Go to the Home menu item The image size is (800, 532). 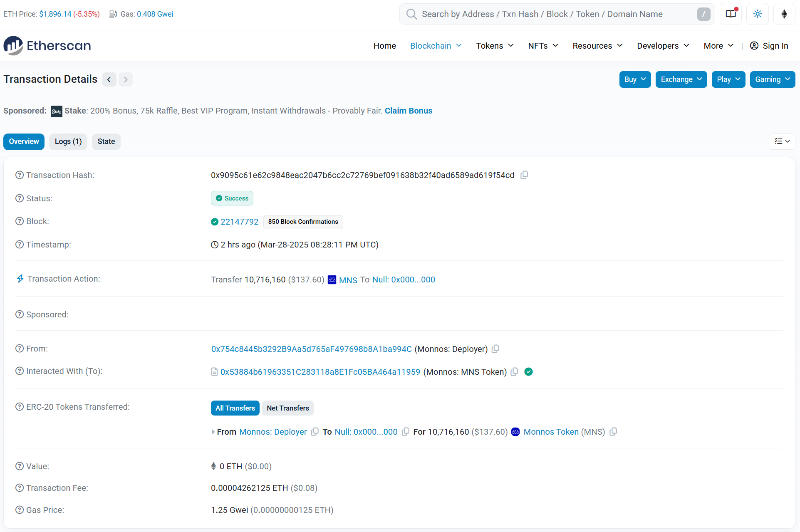click(x=385, y=46)
